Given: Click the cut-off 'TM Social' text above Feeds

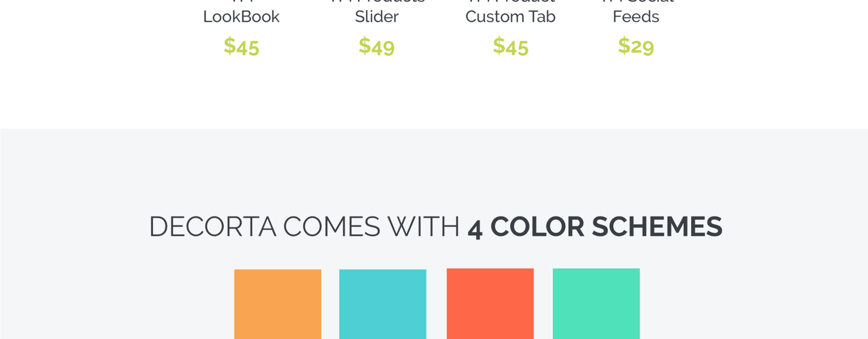Looking at the screenshot, I should (x=636, y=2).
